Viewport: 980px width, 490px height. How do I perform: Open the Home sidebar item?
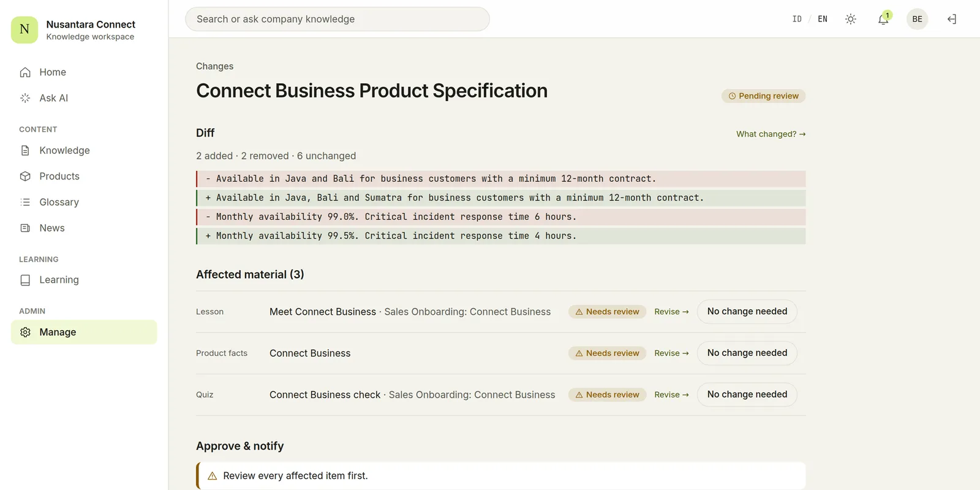click(x=84, y=72)
